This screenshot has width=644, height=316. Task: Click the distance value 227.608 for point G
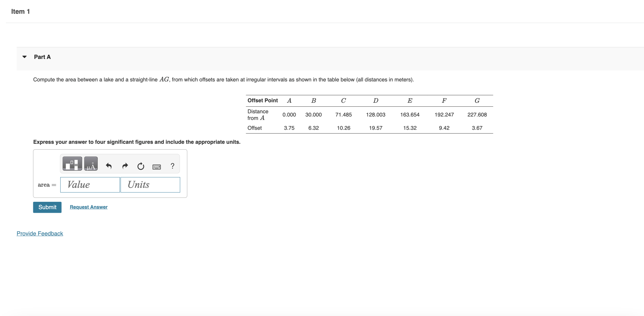tap(477, 115)
